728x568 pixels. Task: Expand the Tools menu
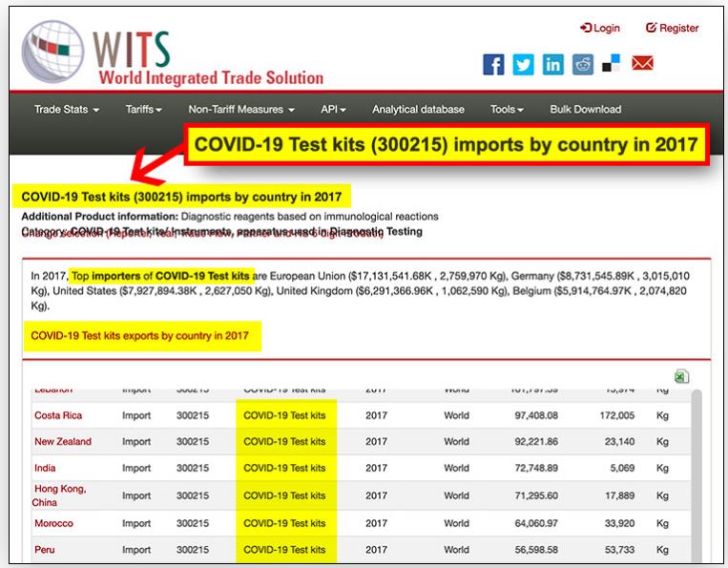pos(507,109)
